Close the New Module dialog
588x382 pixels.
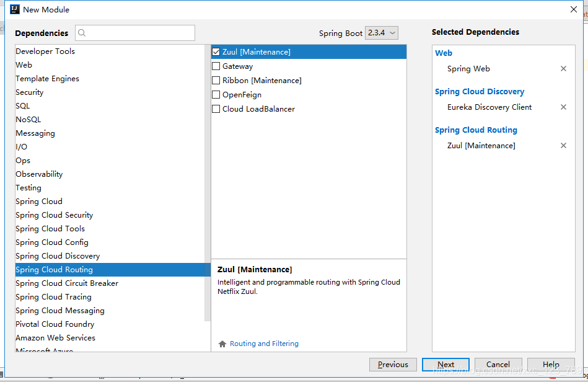coord(574,9)
